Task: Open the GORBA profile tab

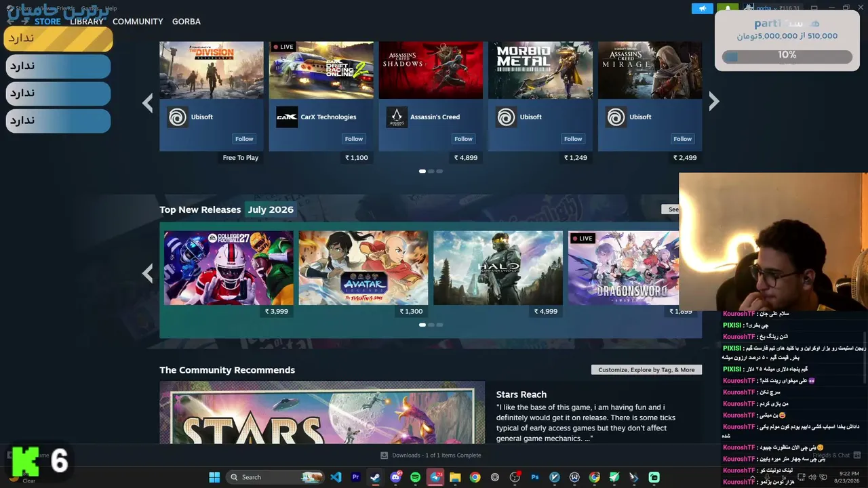Action: pyautogui.click(x=186, y=22)
